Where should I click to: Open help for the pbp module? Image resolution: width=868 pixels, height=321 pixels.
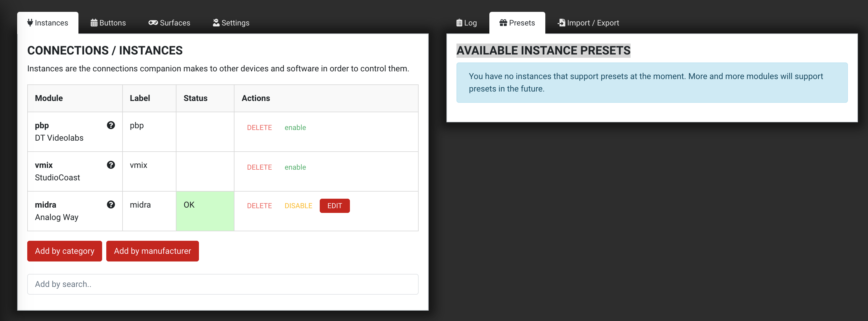111,125
